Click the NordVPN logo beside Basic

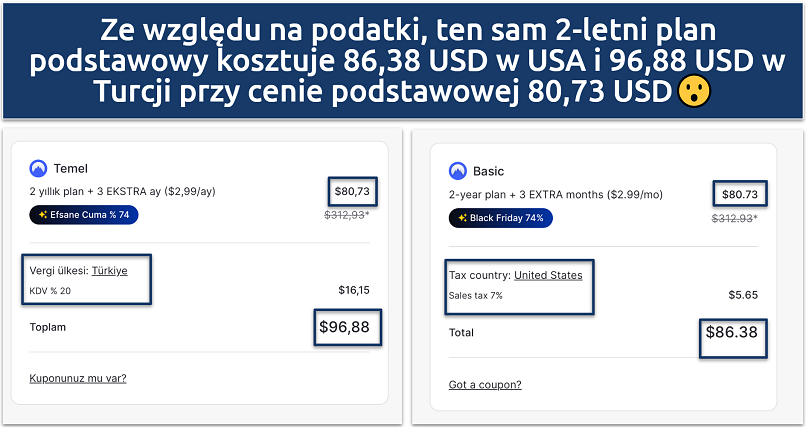coord(458,171)
